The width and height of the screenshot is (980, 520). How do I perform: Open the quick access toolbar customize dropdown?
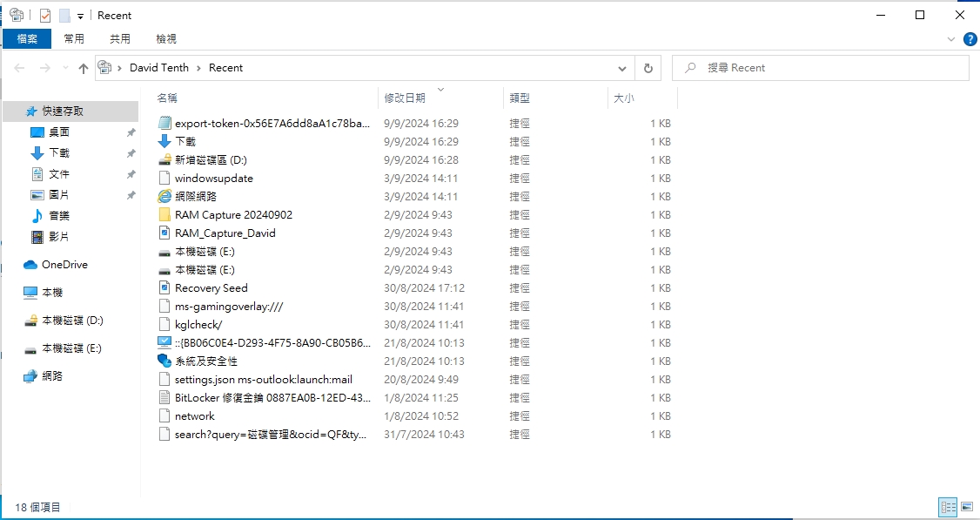(81, 17)
